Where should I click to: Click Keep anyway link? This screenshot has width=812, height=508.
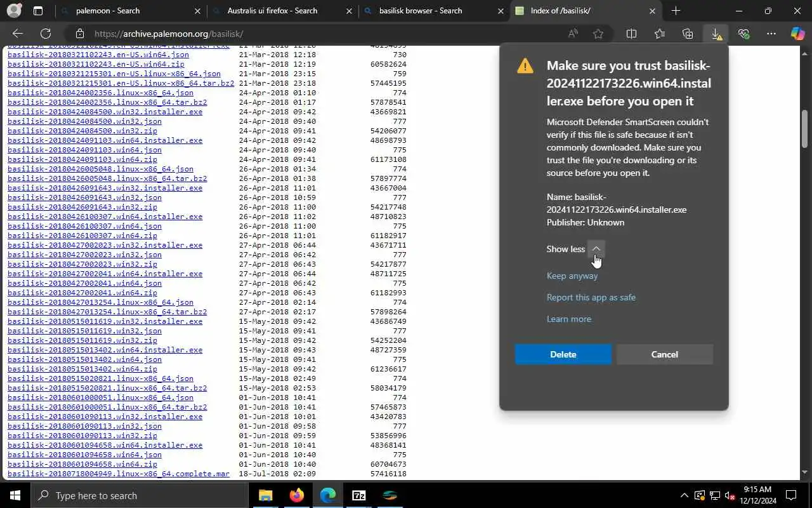click(572, 276)
